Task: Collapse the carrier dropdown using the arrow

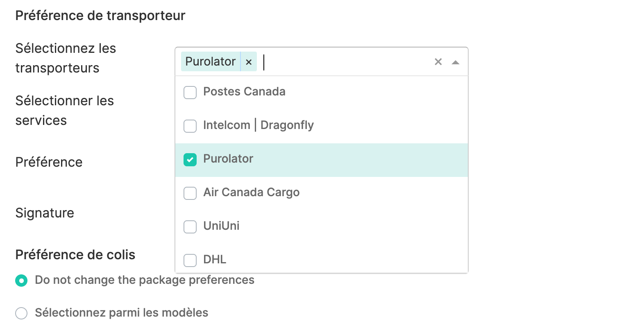Action: coord(455,62)
